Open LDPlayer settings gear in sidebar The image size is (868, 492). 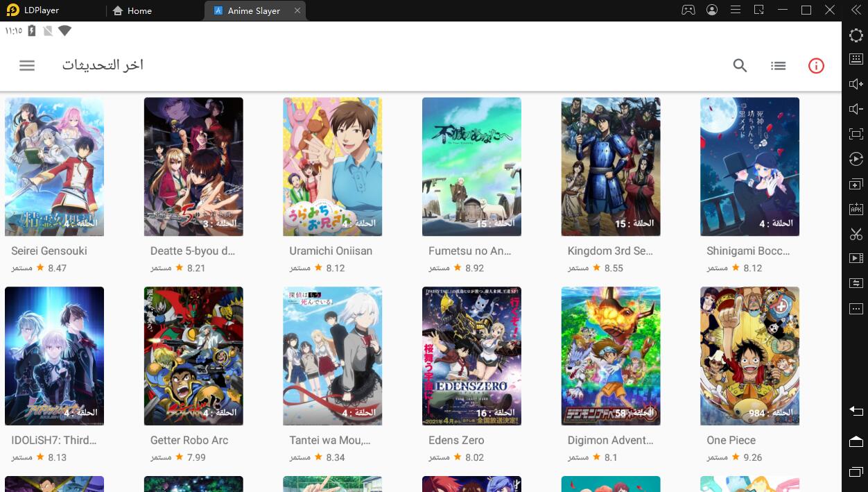pyautogui.click(x=856, y=35)
